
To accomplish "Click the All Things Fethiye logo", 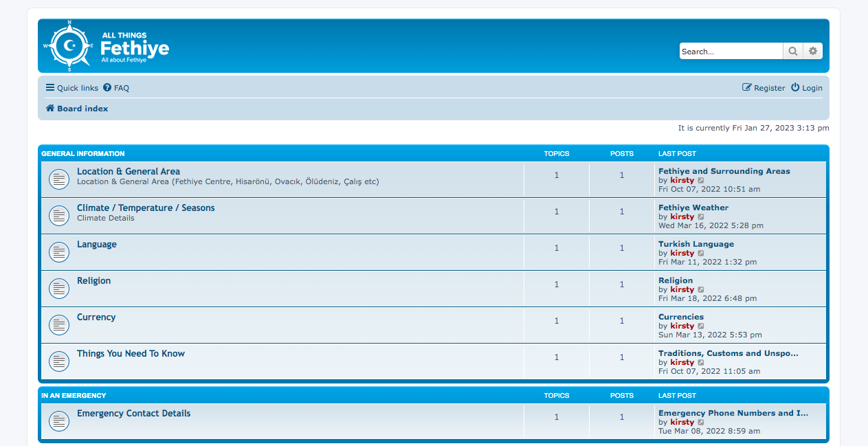I will (107, 47).
